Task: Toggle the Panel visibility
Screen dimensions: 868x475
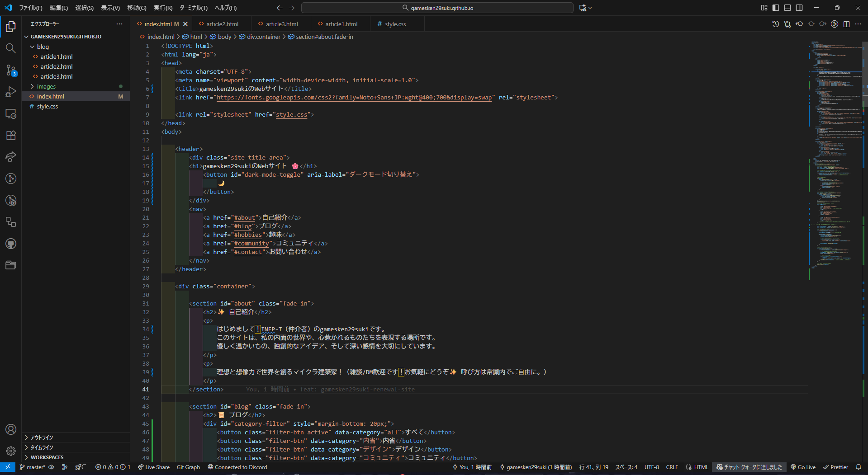Action: tap(787, 8)
